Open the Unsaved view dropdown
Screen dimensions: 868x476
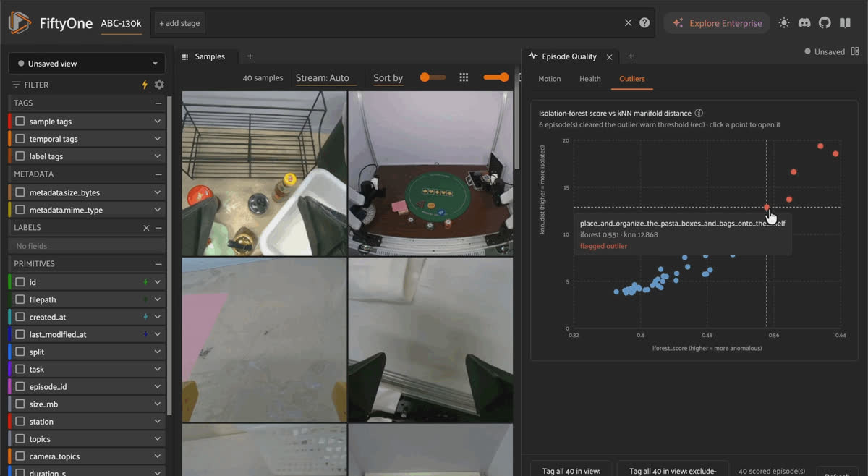coord(87,64)
